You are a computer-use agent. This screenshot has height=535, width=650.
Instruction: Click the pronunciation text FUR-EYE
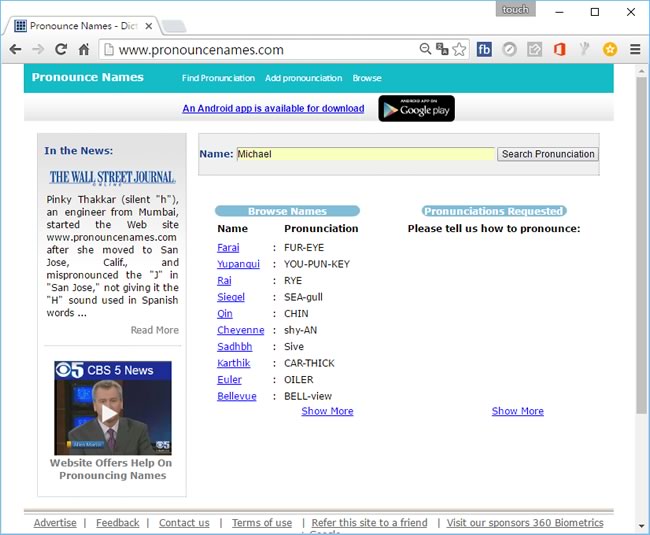304,248
